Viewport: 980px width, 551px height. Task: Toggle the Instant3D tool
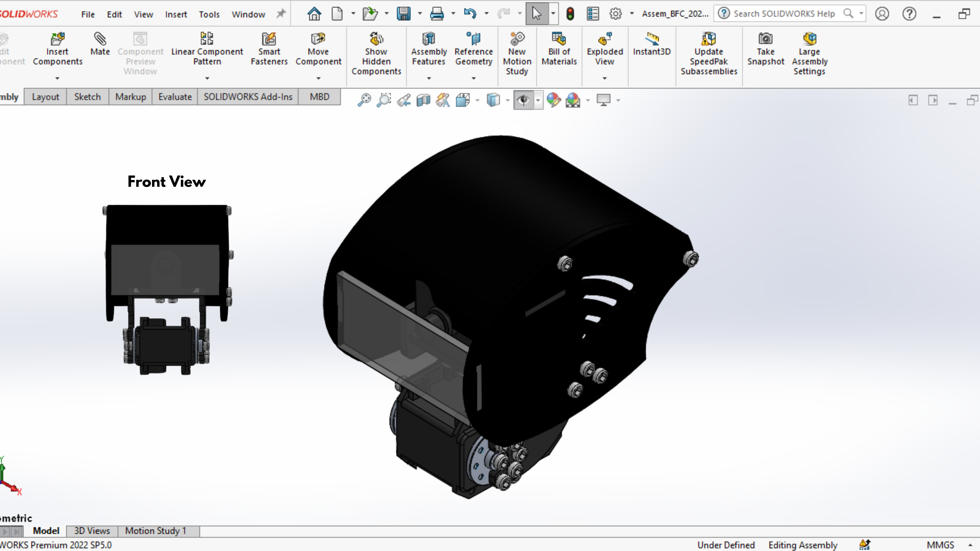click(x=652, y=44)
